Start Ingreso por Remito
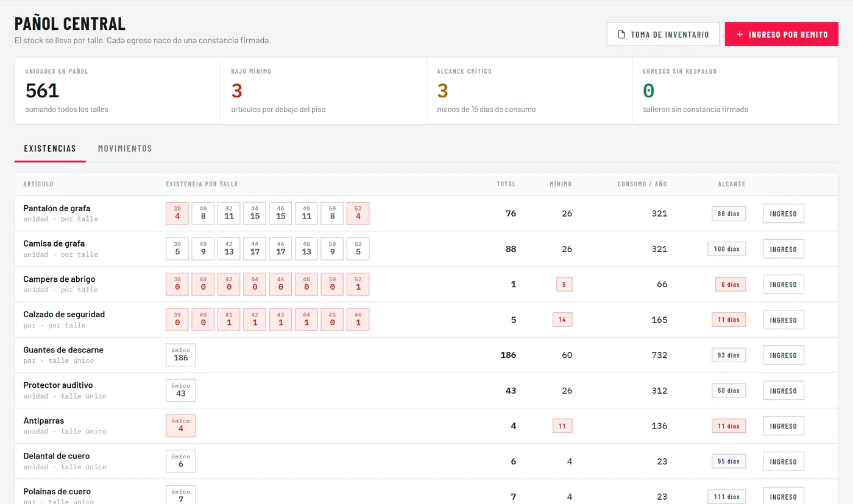 click(782, 34)
